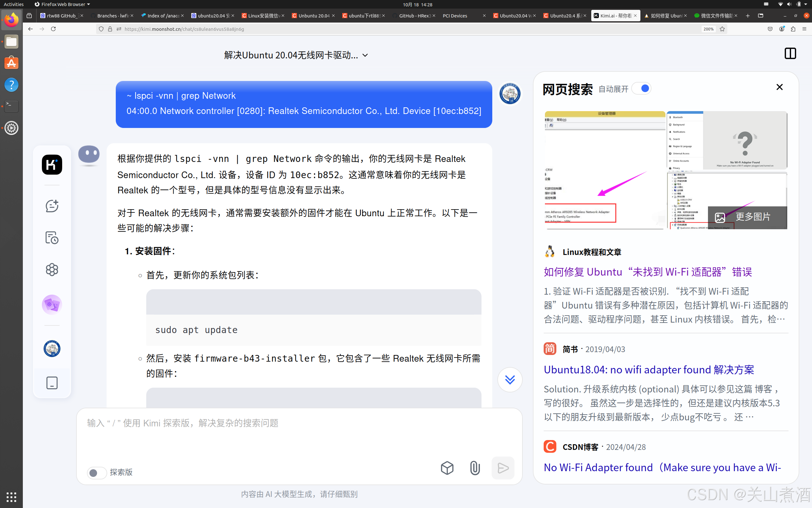Open Activities overview

(14, 4)
